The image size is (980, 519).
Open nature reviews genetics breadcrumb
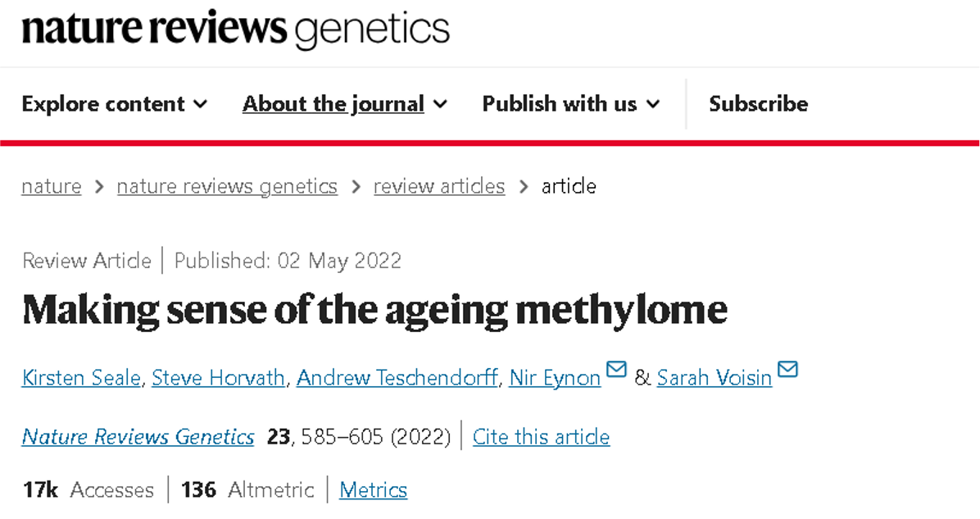click(x=227, y=187)
